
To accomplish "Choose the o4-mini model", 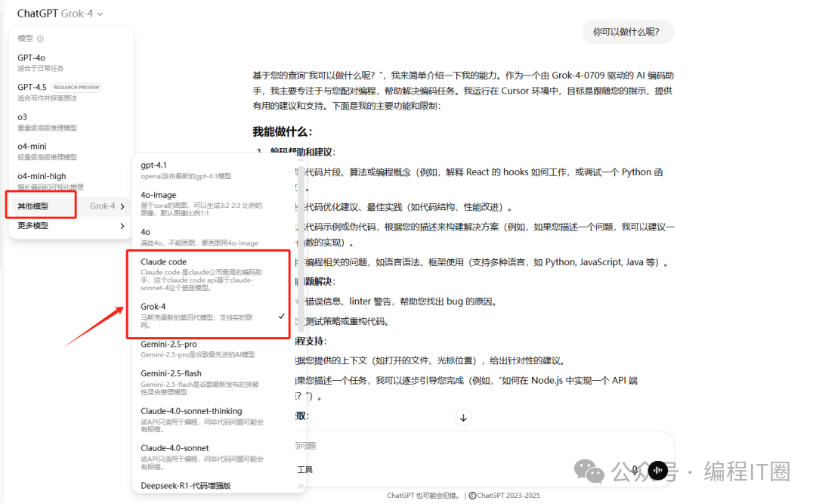I will (x=70, y=151).
